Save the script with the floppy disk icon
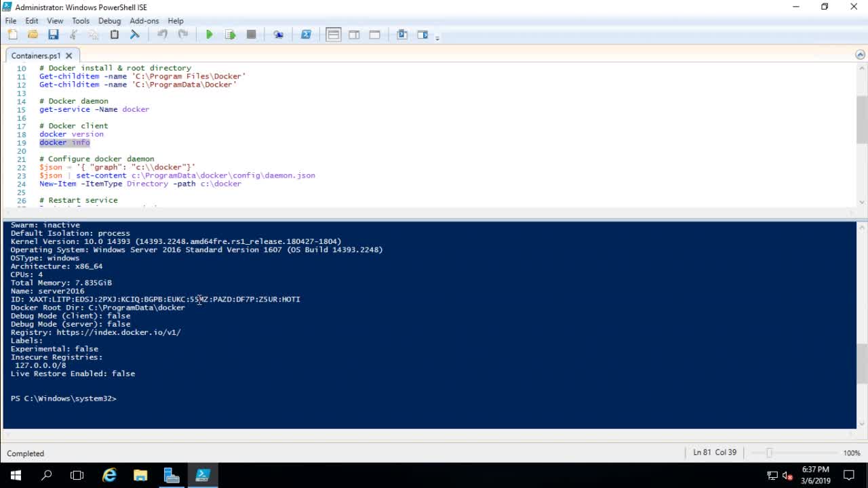 (x=53, y=35)
